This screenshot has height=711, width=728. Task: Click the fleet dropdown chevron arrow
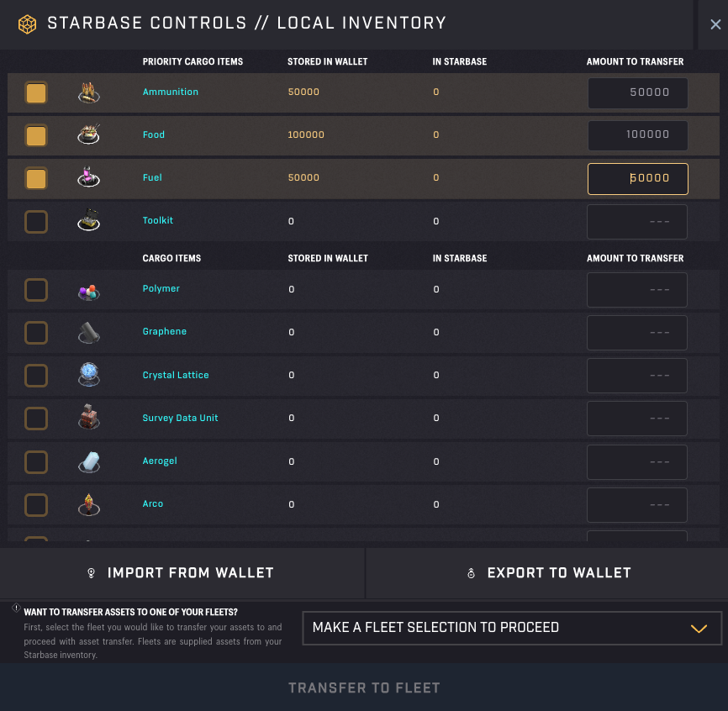tap(699, 629)
